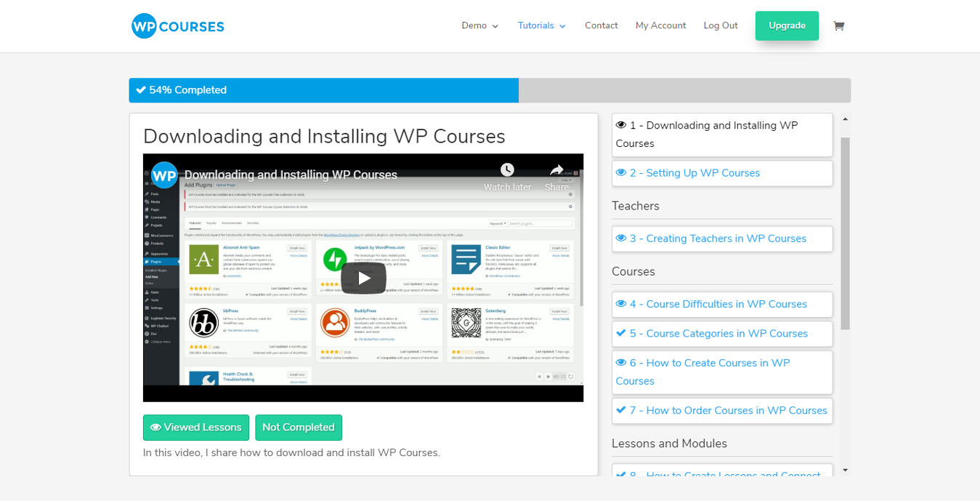
Task: Mark lesson complete via Not Completed button
Action: 299,428
